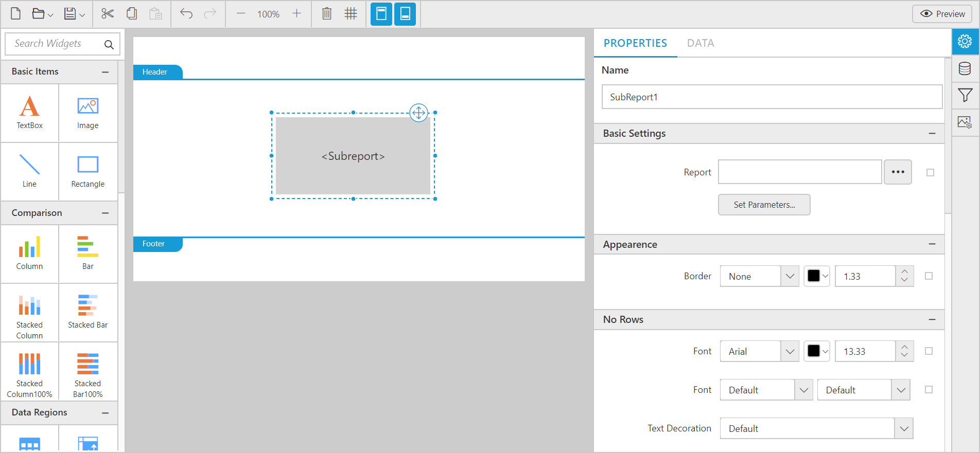Click the save disk icon
980x453 pixels.
(x=70, y=14)
